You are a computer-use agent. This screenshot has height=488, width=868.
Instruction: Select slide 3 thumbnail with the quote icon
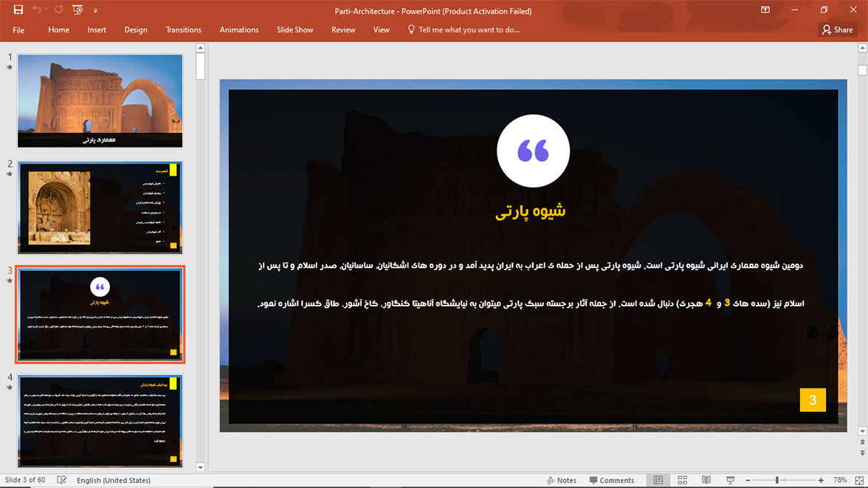[100, 314]
